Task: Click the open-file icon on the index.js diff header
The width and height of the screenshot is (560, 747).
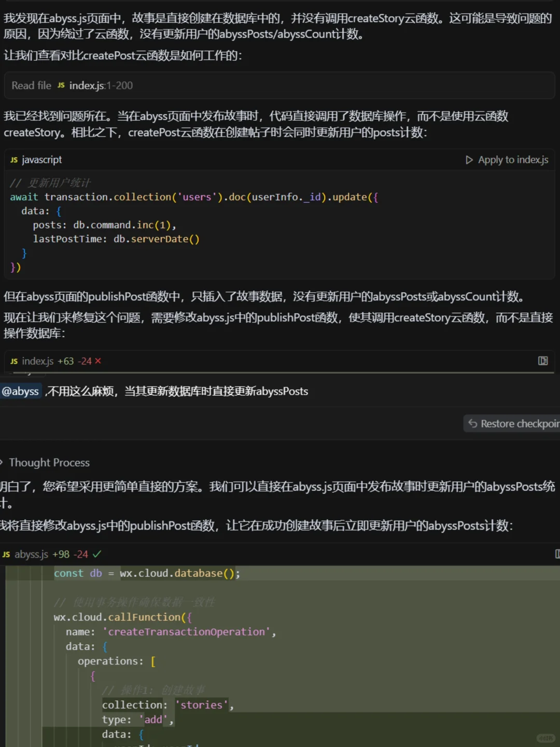Action: coord(542,361)
